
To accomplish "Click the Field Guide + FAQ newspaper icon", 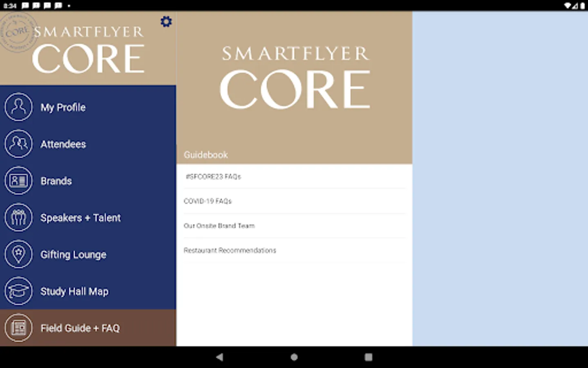I will [18, 328].
